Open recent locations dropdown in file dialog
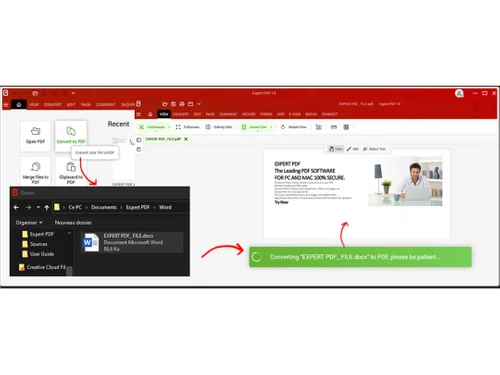 coord(38,207)
